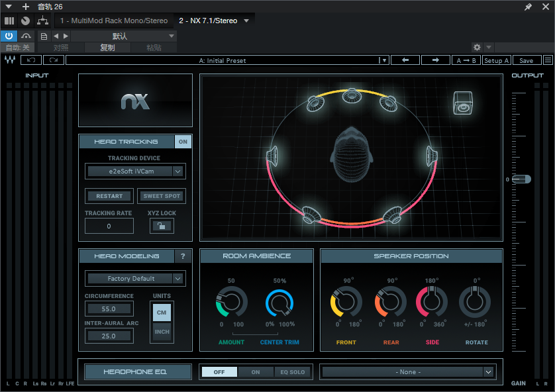Switch to MultiMod Rack Mono/Stereo tab

pos(114,21)
